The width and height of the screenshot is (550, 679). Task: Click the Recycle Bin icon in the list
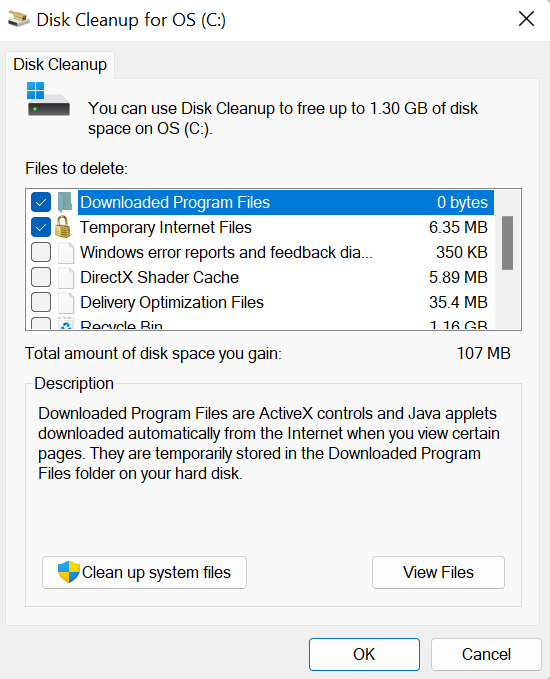click(x=66, y=323)
